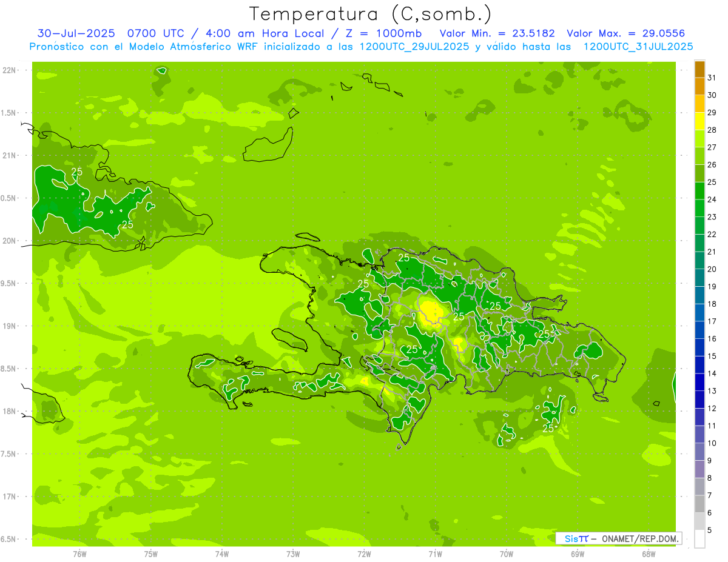The height and width of the screenshot is (562, 728).
Task: Click the '21' label on the color legend
Action: point(712,252)
